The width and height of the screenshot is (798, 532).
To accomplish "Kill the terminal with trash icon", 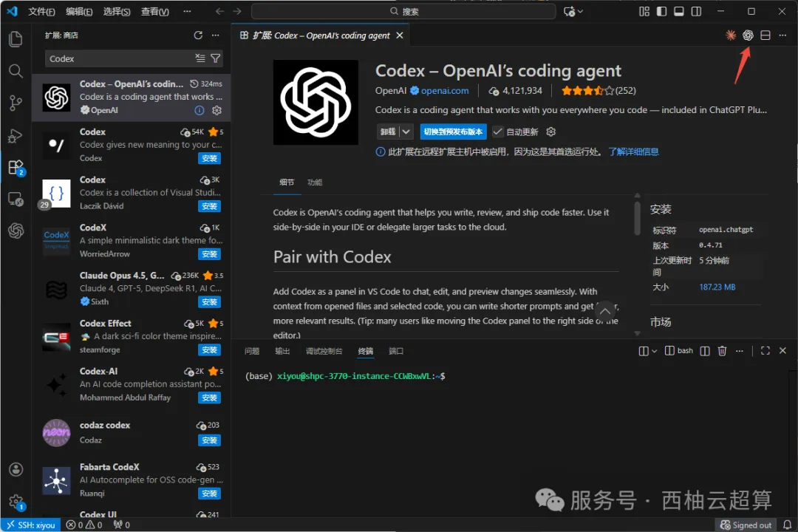I will coord(722,351).
